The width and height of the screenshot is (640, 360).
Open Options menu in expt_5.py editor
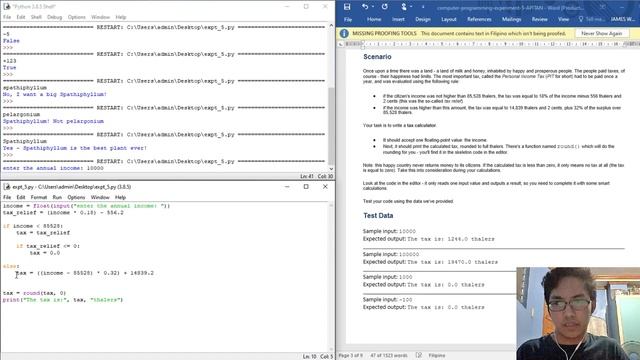pyautogui.click(x=76, y=197)
